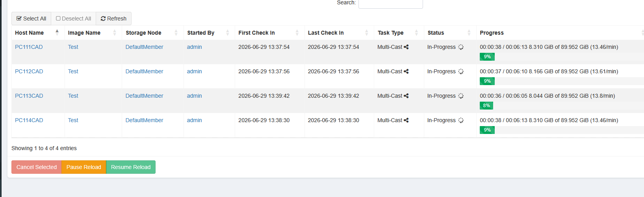Click the 8% progress bar for PC113CAD
The image size is (644, 197).
click(x=486, y=106)
